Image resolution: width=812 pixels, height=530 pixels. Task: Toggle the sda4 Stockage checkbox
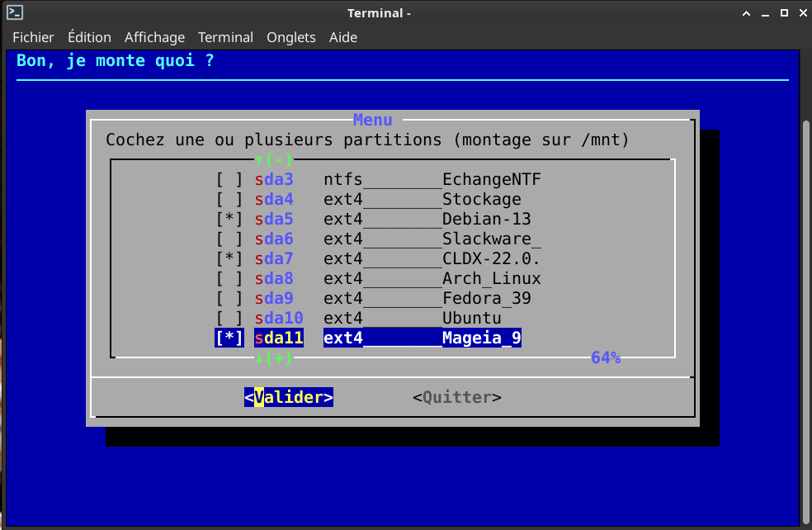(x=229, y=199)
